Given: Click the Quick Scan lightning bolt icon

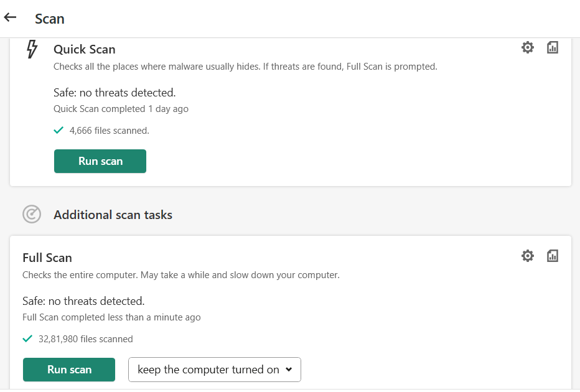Looking at the screenshot, I should (x=32, y=49).
